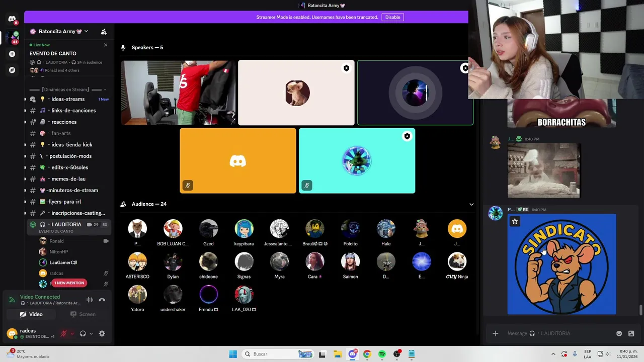
Task: Open fan-arts channel
Action: pyautogui.click(x=68, y=133)
